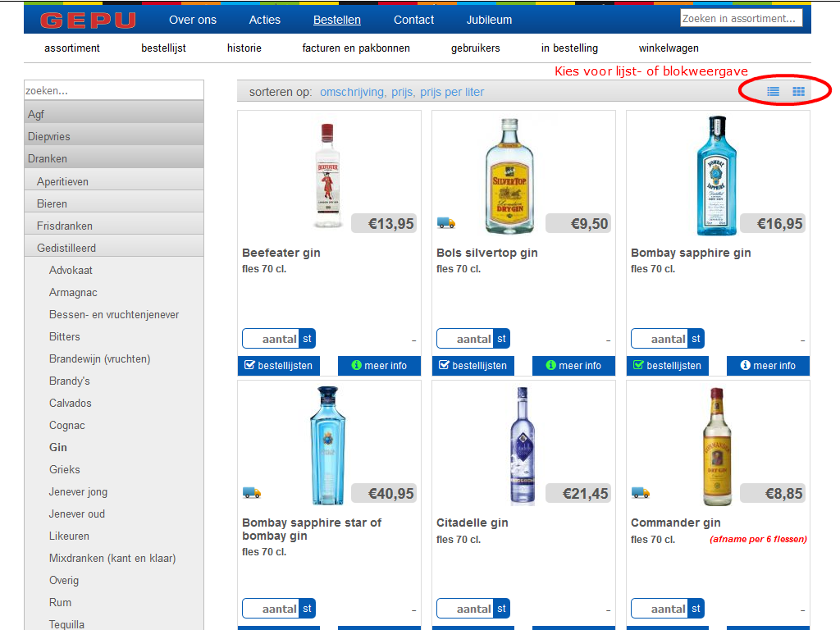The height and width of the screenshot is (630, 840).
Task: Switch to block grid view icon
Action: 798,92
